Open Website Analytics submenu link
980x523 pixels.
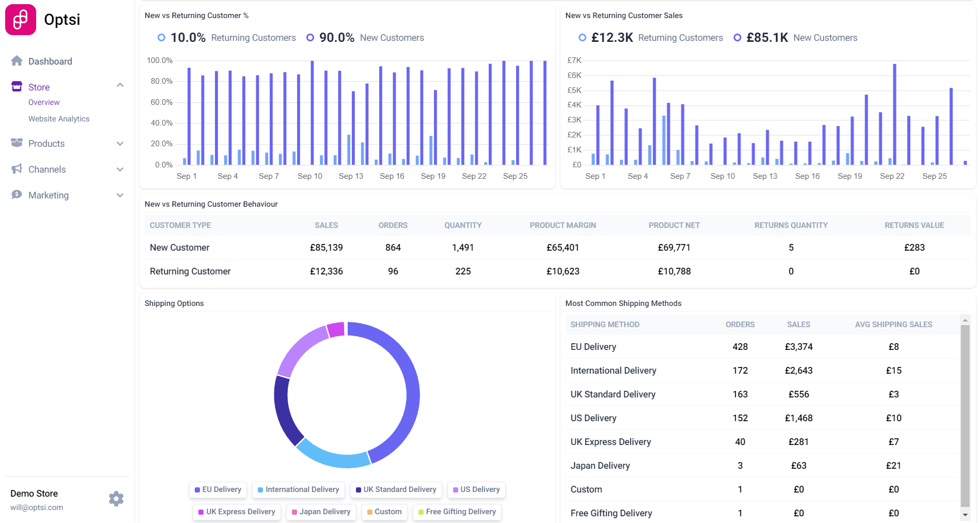click(x=59, y=119)
